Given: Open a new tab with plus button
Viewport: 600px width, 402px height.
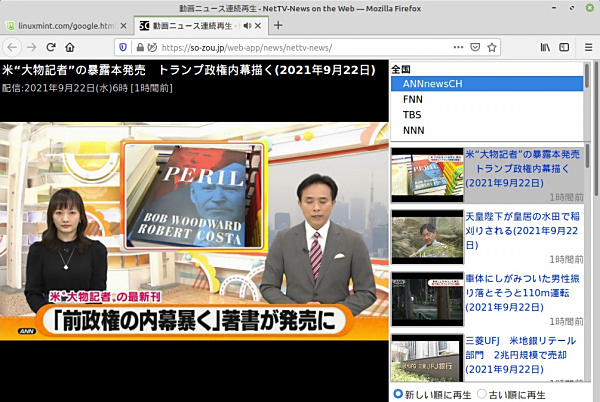Looking at the screenshot, I should coord(278,25).
